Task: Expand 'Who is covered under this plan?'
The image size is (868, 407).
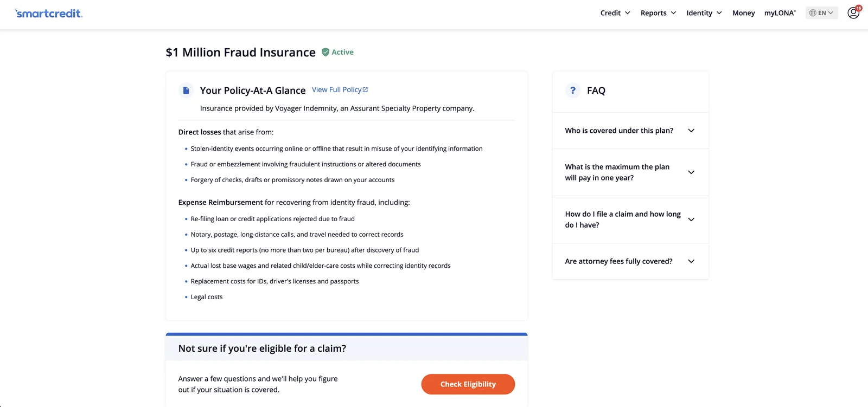Action: [630, 131]
